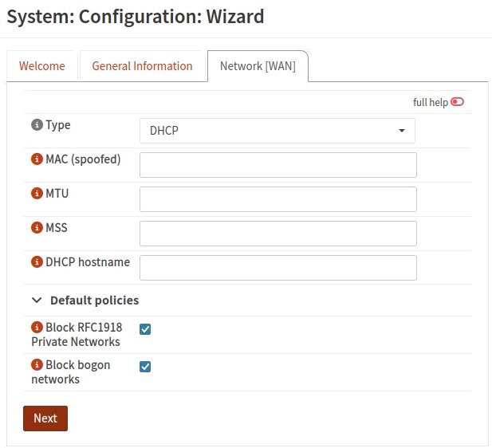
Task: Click info icon for Block RFC1918
Action: 37,328
